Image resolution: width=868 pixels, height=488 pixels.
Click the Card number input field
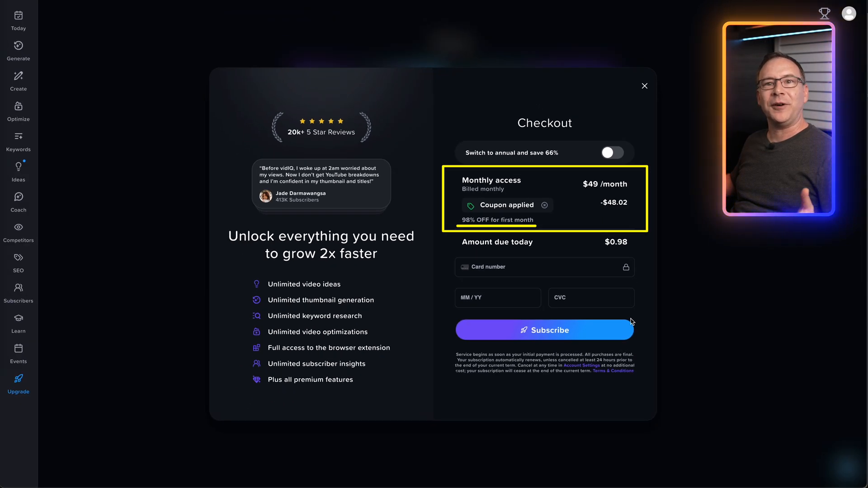tap(544, 266)
